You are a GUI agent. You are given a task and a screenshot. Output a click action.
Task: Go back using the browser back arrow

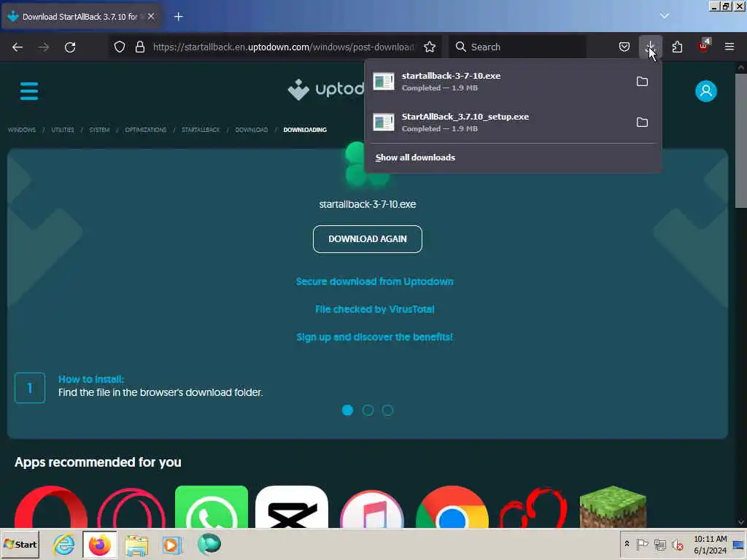(x=18, y=47)
